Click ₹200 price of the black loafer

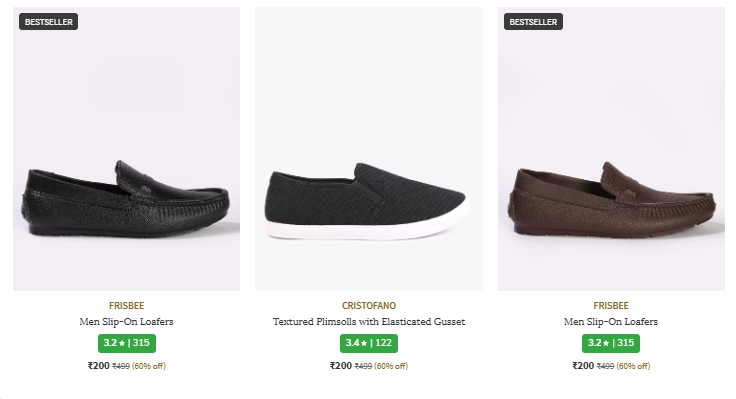(99, 366)
